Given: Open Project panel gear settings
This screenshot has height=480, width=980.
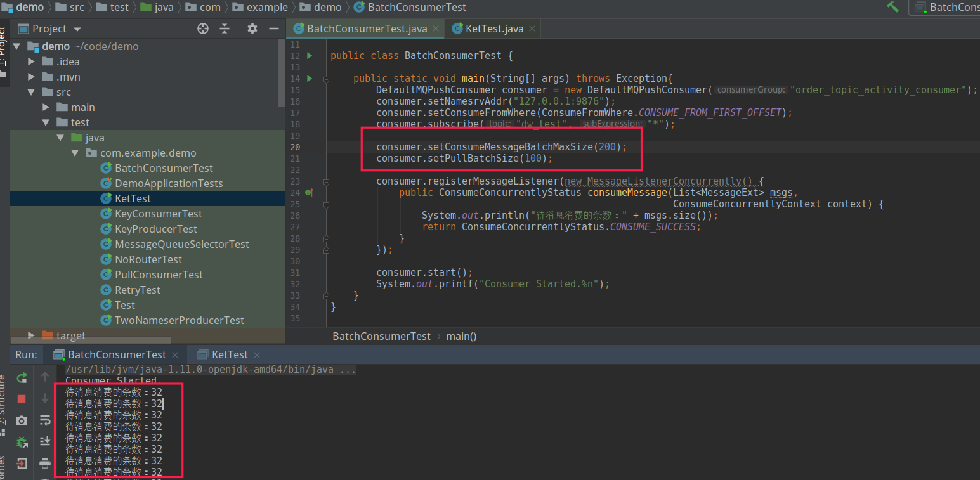Looking at the screenshot, I should (252, 29).
